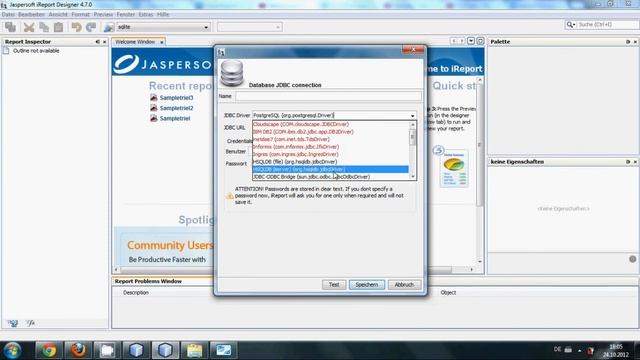Open recent report Sampletriel3
The image size is (640, 360).
coord(176,98)
